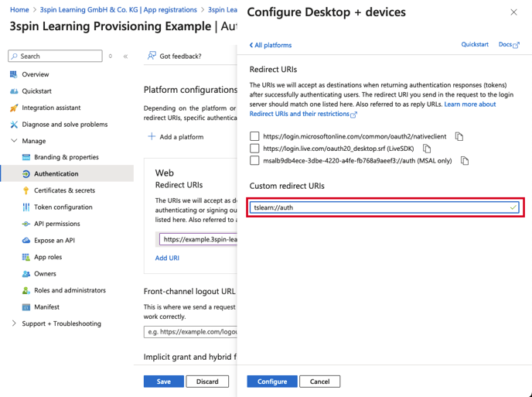Click the Got feedback person icon
Image resolution: width=532 pixels, height=397 pixels.
coord(152,56)
